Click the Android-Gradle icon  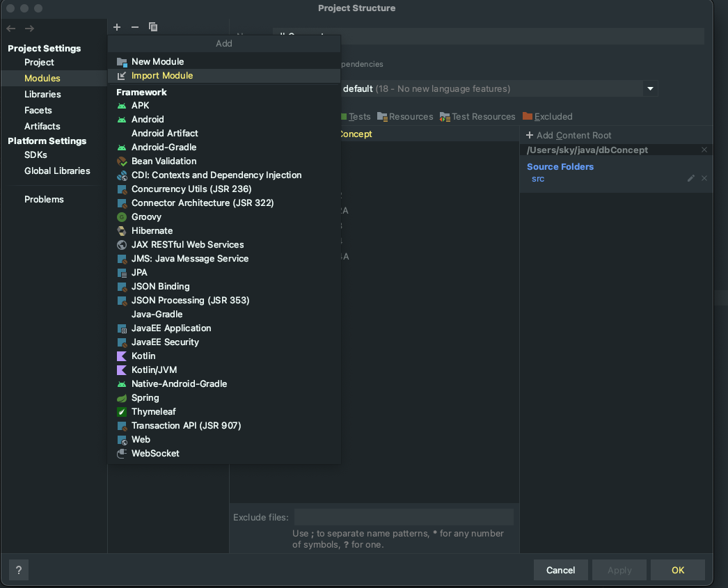point(122,147)
